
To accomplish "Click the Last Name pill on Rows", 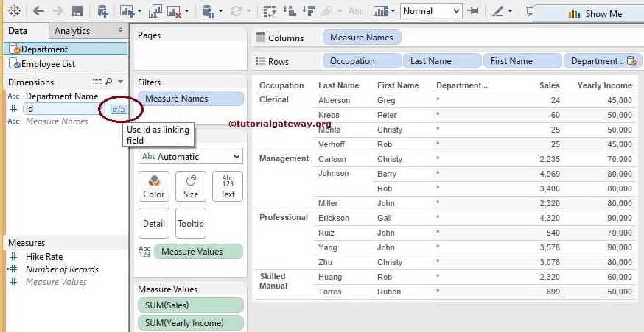I will pos(442,61).
